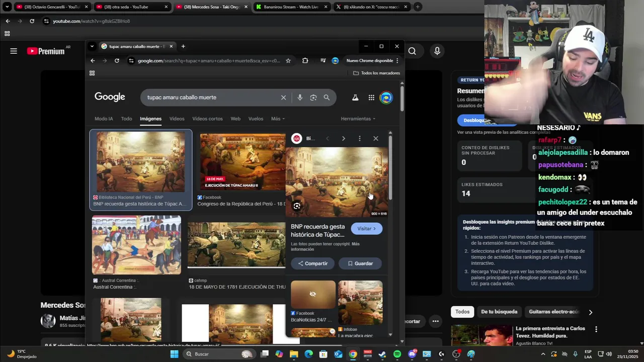Open Steam from the taskbar

382,354
